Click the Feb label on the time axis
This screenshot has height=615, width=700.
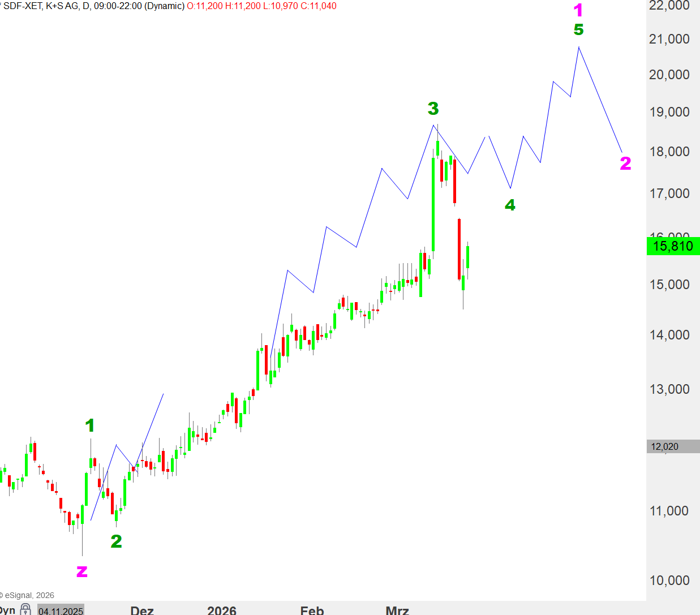pos(312,610)
